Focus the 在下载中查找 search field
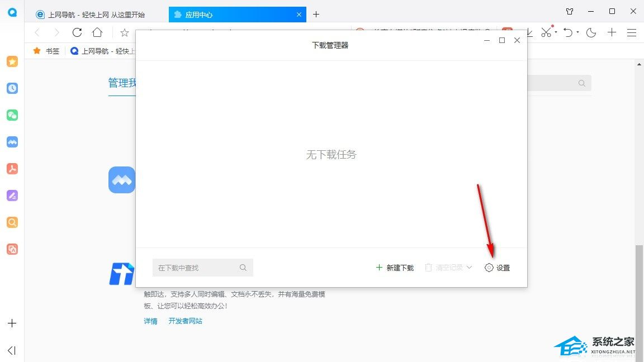The image size is (644, 362). coord(202,268)
